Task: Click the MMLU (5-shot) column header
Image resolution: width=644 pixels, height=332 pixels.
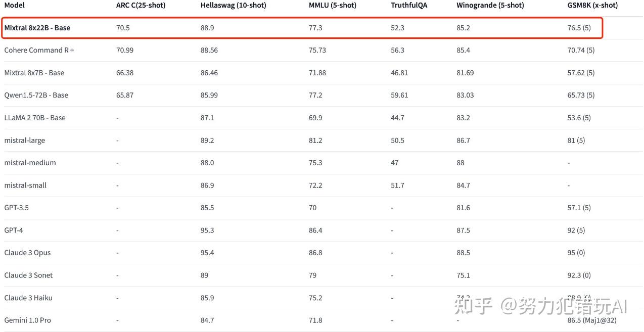Action: 332,6
